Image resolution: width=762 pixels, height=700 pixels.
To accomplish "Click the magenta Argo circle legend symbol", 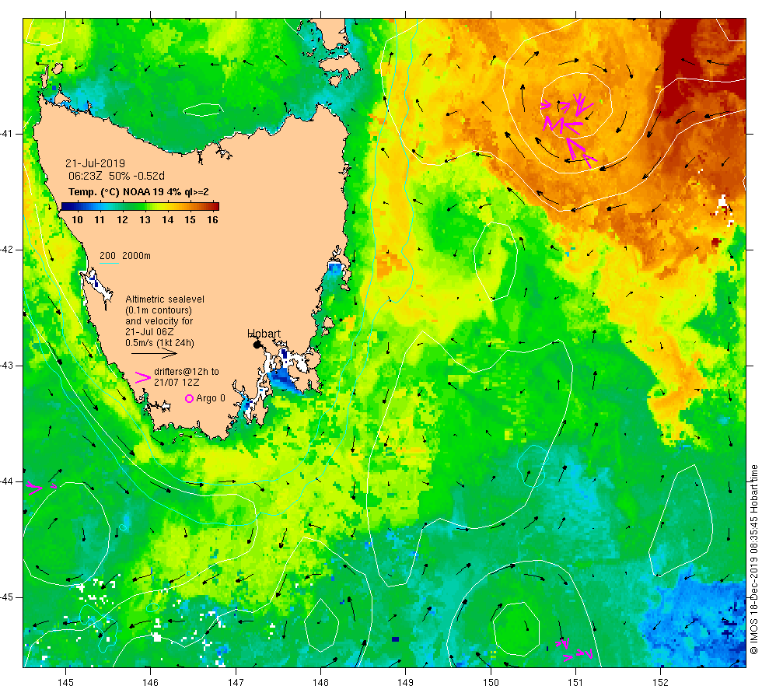I will click(189, 398).
